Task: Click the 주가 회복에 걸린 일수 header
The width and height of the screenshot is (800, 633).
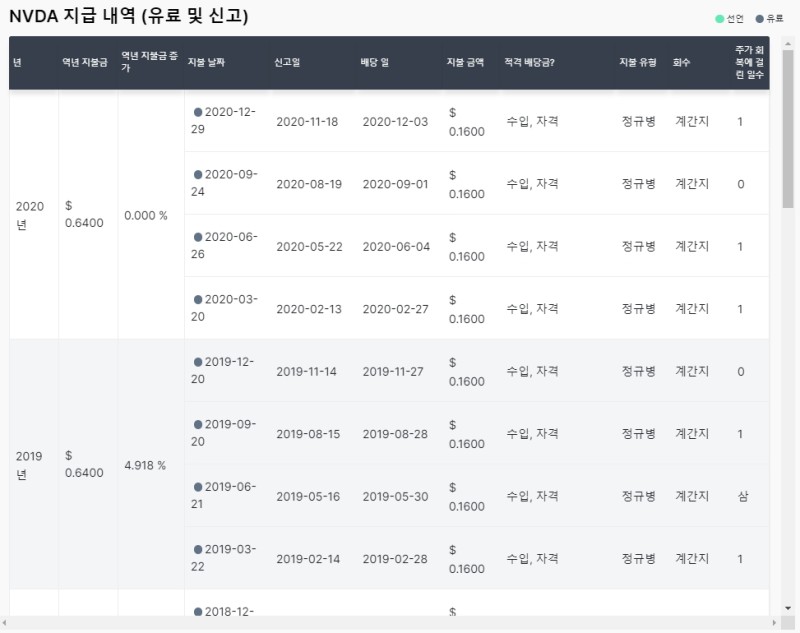Action: 749,62
